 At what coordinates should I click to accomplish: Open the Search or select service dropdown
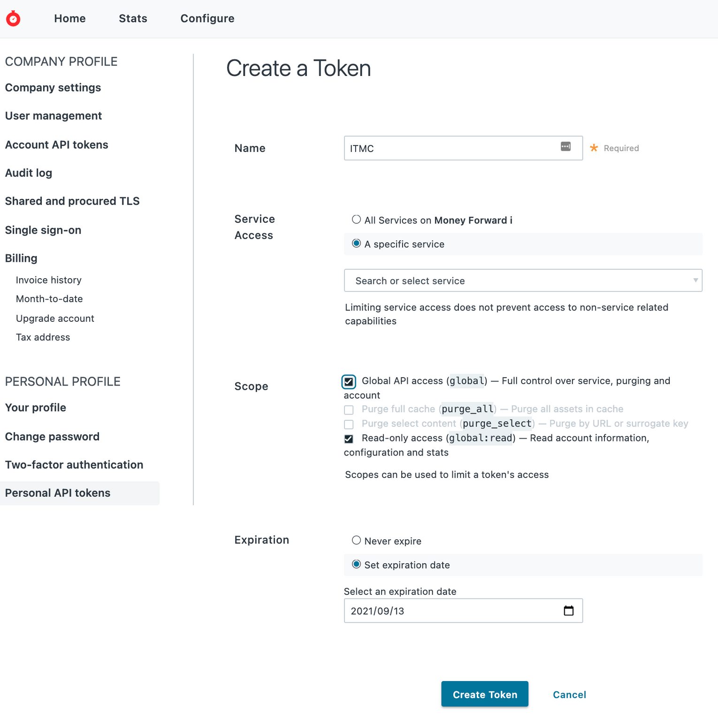523,281
